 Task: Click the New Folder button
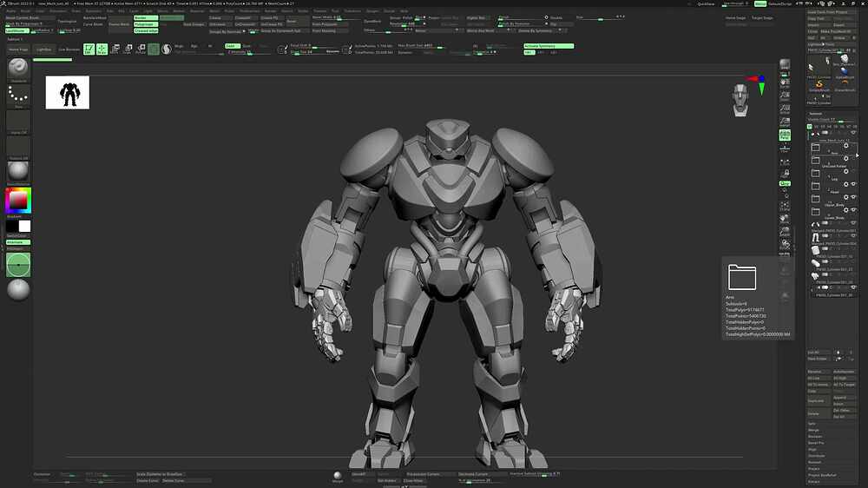tap(819, 359)
